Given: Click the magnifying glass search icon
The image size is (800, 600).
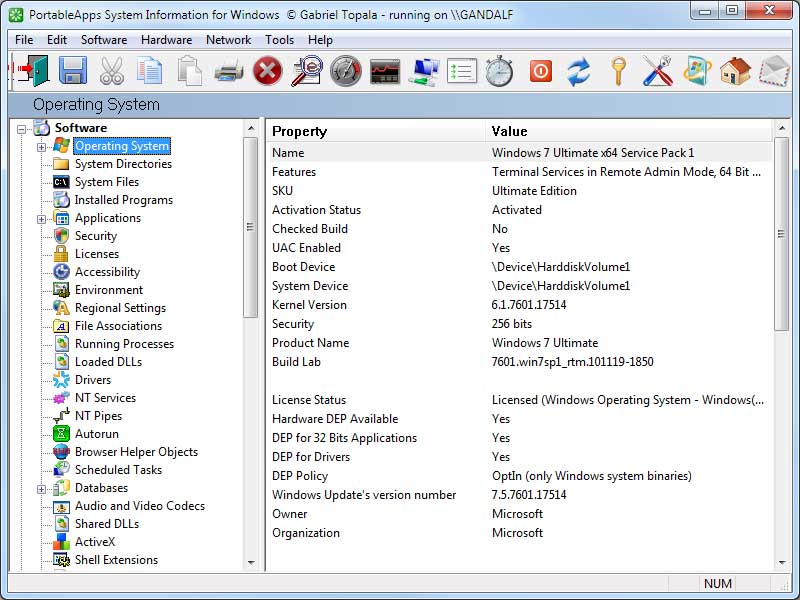Looking at the screenshot, I should [x=306, y=71].
